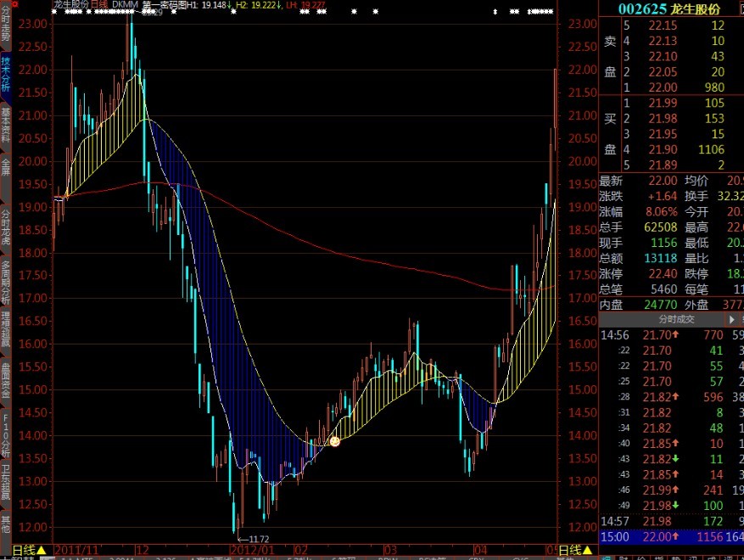
Task: Open the DKMM indicator selector in header
Action: pyautogui.click(x=125, y=5)
